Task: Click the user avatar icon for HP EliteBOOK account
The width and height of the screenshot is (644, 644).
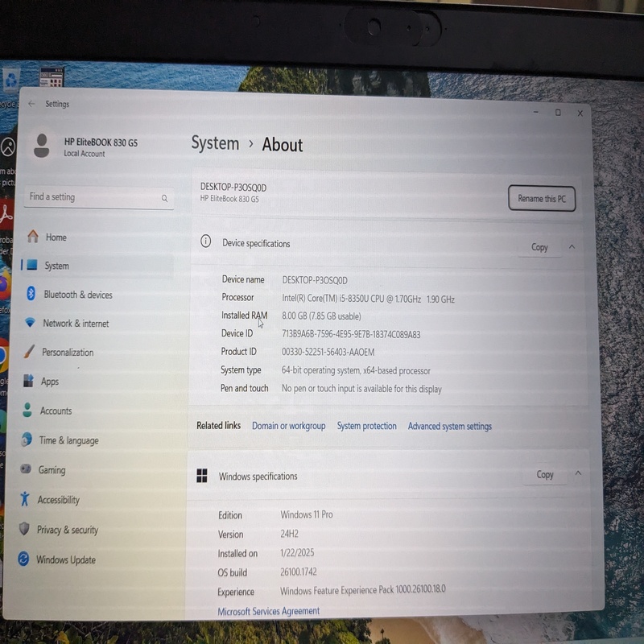Action: (42, 146)
